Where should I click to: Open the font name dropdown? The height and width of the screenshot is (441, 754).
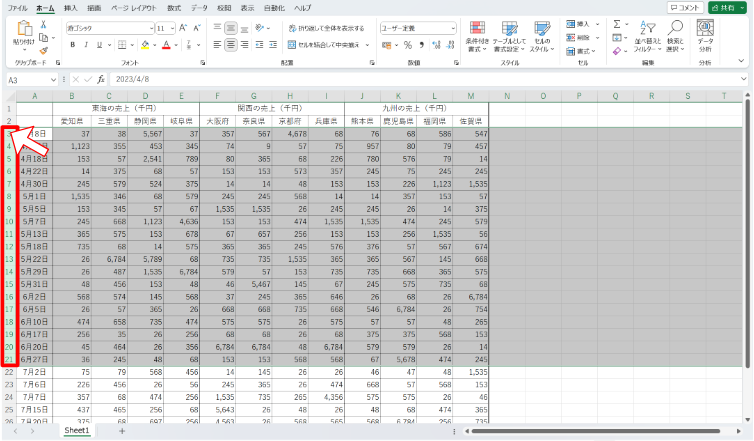point(151,28)
